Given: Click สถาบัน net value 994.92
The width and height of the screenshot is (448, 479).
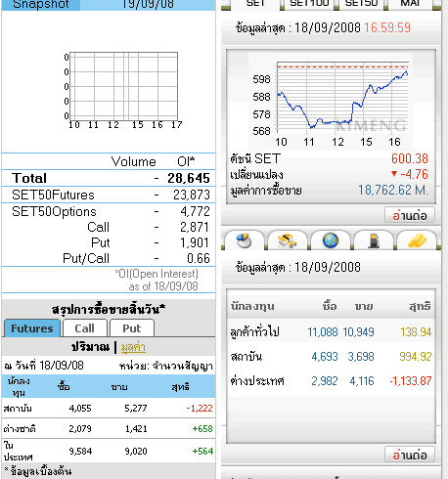Looking at the screenshot, I should [416, 357].
